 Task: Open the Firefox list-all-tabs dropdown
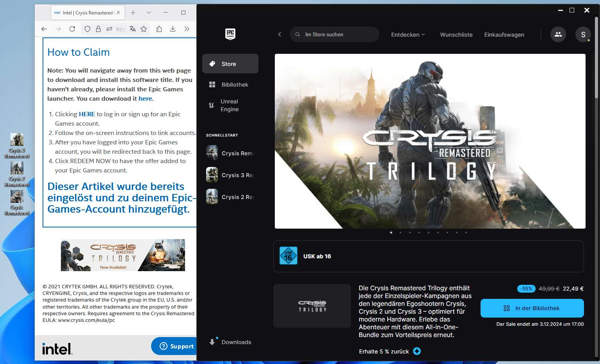click(x=149, y=12)
